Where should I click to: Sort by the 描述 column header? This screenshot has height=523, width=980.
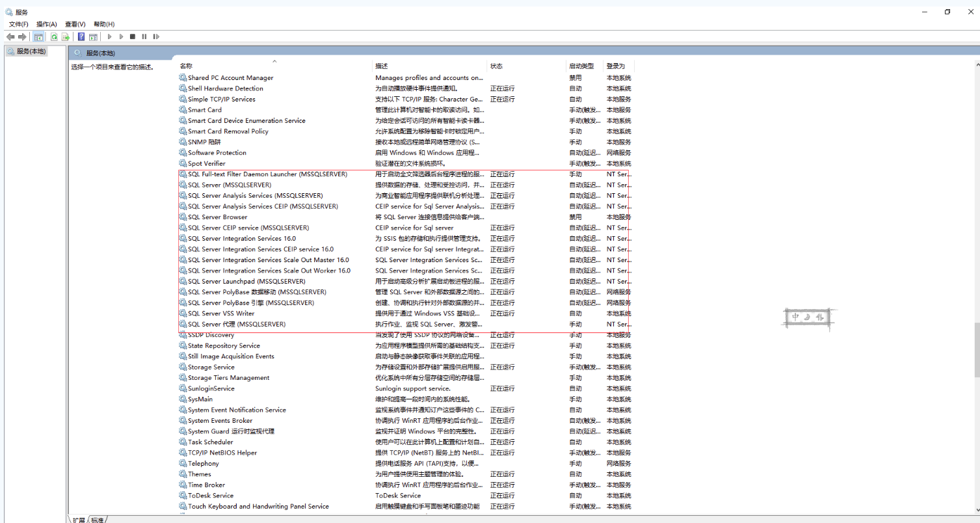pyautogui.click(x=382, y=66)
